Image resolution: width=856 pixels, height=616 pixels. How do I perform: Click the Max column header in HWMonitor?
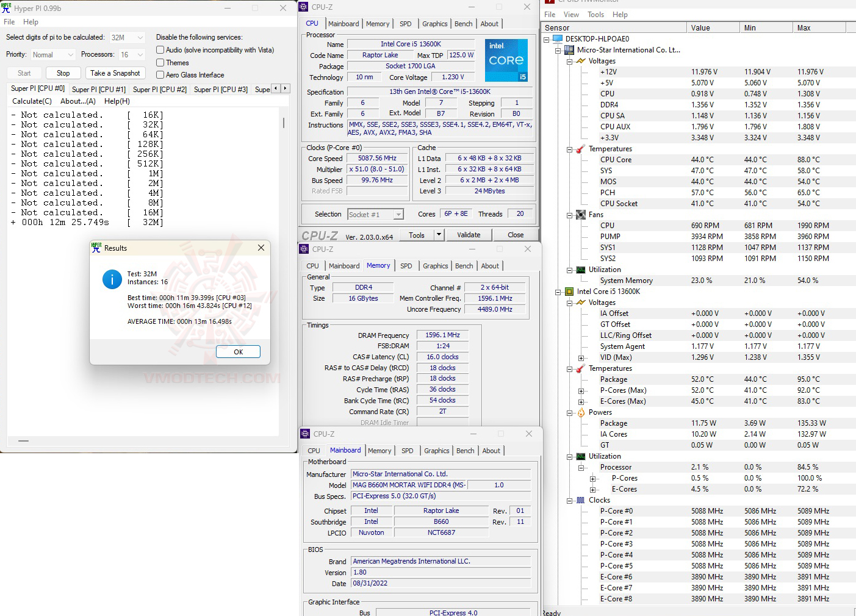click(819, 28)
